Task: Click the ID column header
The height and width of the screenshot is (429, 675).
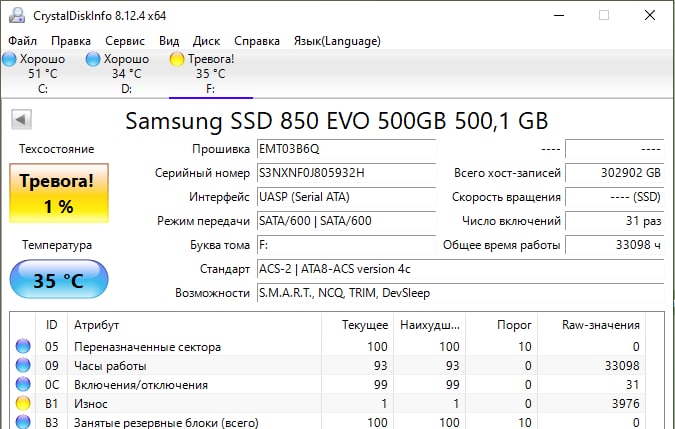Action: 52,324
